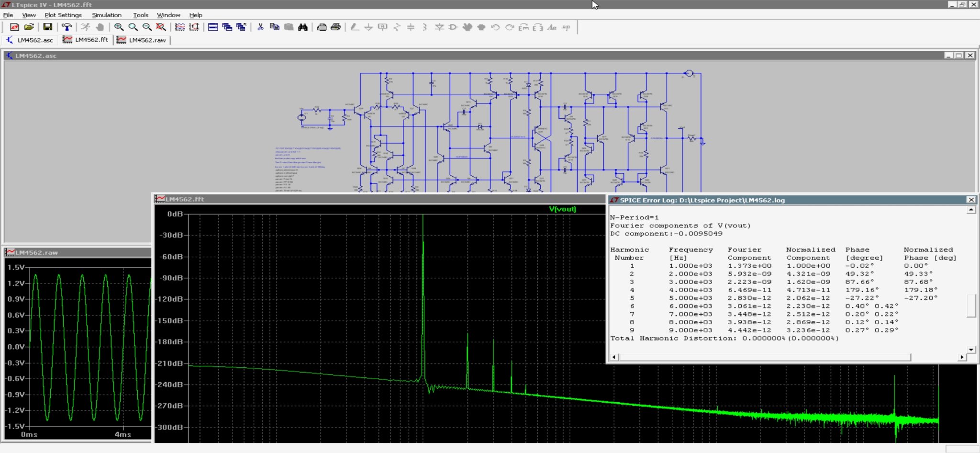This screenshot has width=980, height=453.
Task: Select the Move hand icon
Action: (467, 27)
